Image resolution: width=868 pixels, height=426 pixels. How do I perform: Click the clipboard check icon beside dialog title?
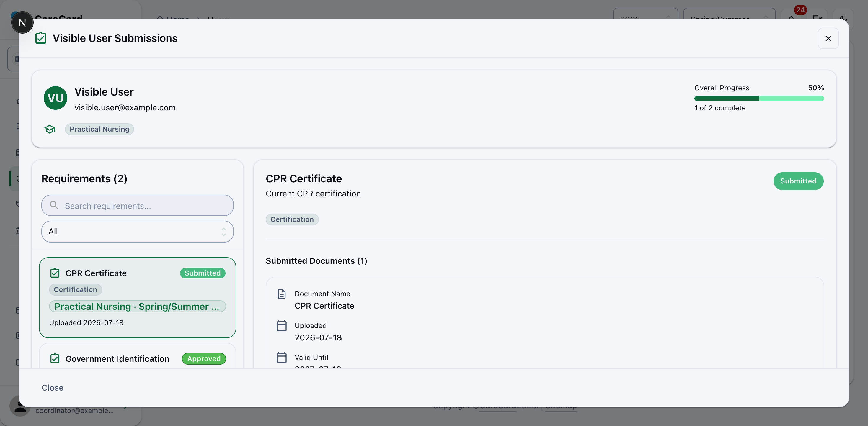click(41, 38)
